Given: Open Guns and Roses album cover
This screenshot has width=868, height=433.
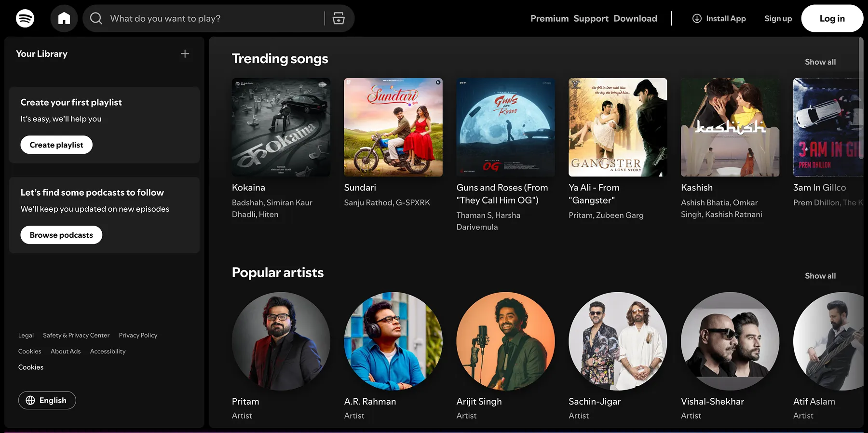Looking at the screenshot, I should click(505, 127).
